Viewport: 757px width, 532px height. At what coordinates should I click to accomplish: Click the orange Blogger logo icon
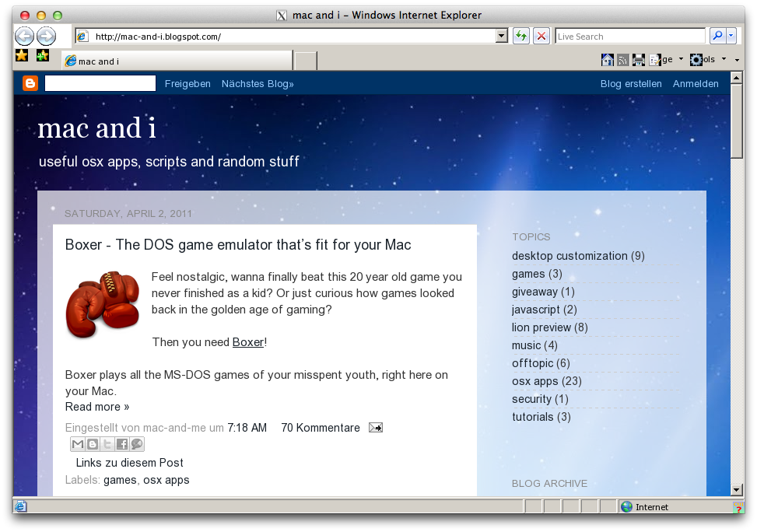(x=30, y=83)
